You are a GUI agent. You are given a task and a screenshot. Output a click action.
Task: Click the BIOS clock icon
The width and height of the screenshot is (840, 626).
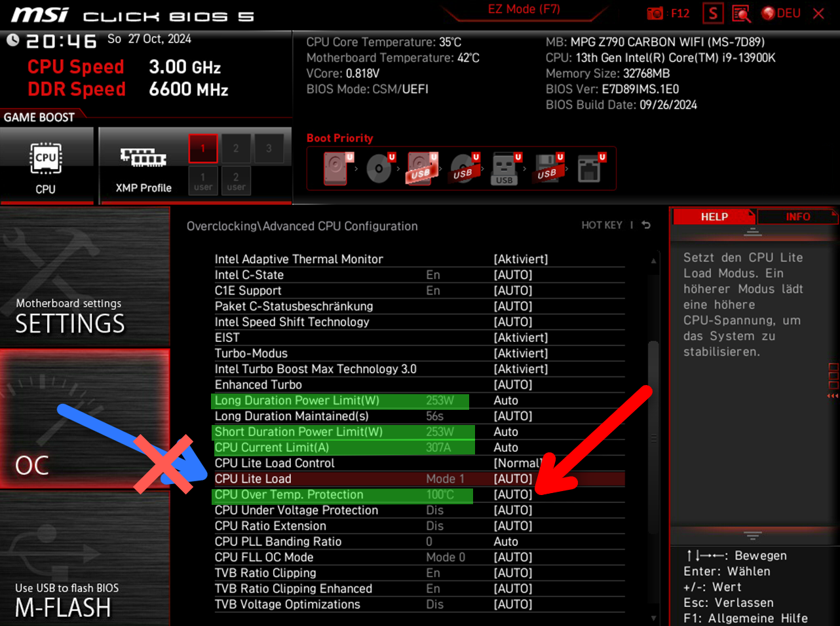coord(12,40)
